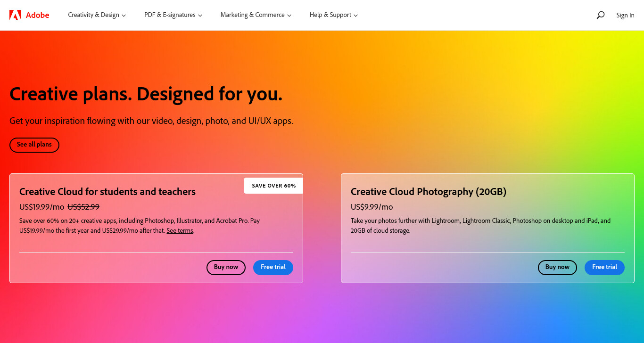The height and width of the screenshot is (343, 644).
Task: Click the SAVE OVER 60% badge
Action: (x=273, y=186)
